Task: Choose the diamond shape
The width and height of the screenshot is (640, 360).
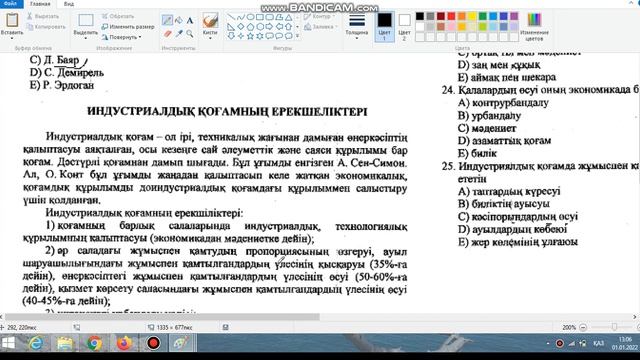Action: tap(241, 27)
